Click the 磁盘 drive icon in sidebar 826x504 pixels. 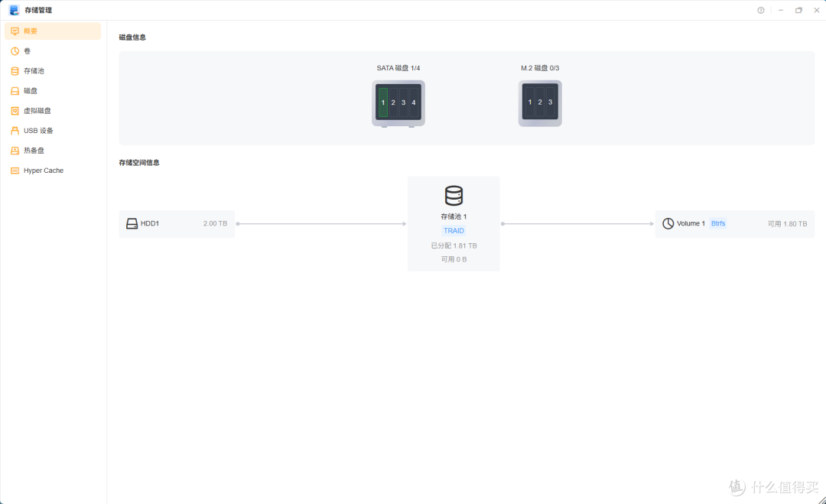[15, 91]
